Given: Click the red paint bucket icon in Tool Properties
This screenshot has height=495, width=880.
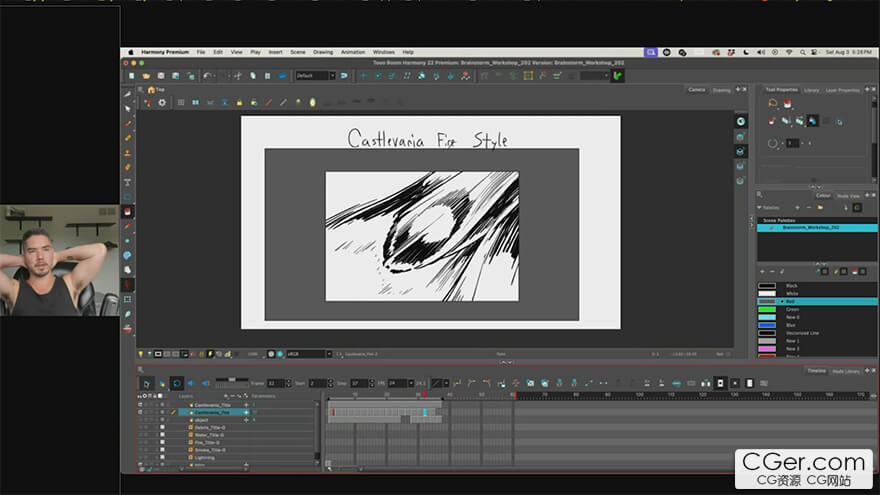Looking at the screenshot, I should click(787, 103).
